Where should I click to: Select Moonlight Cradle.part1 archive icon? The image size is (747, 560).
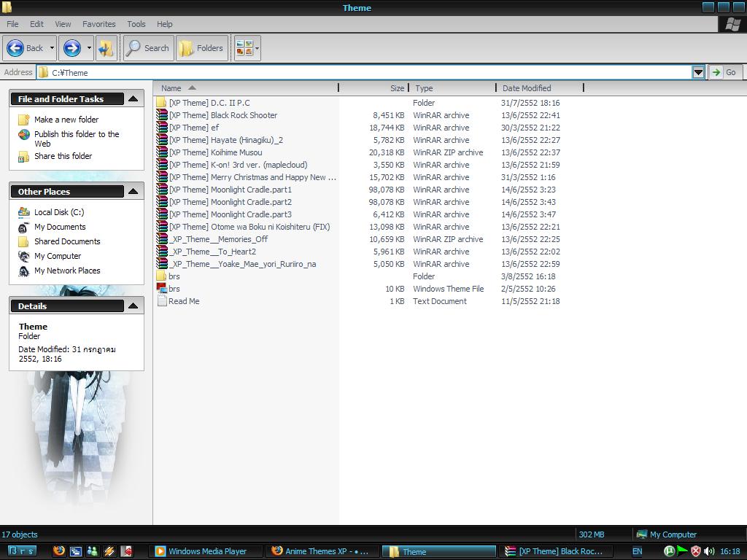click(x=161, y=189)
